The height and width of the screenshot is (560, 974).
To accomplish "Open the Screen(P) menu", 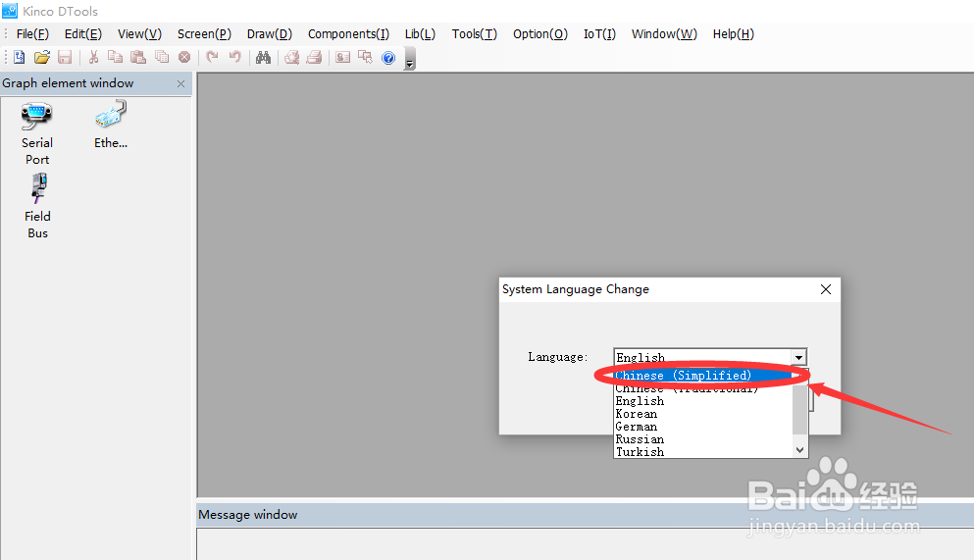I will point(204,34).
